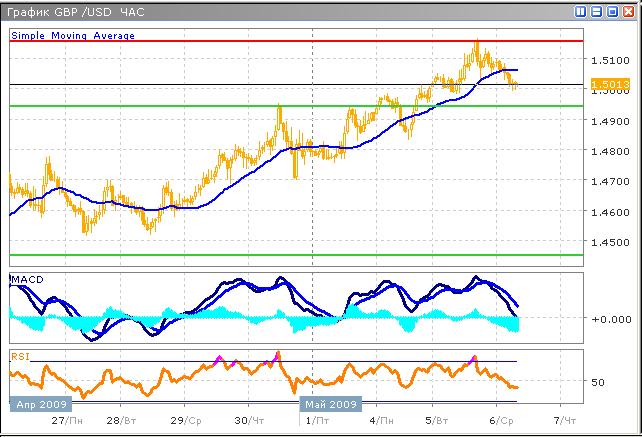The height and width of the screenshot is (437, 642).
Task: Click the RSI indicator panel label
Action: [20, 354]
